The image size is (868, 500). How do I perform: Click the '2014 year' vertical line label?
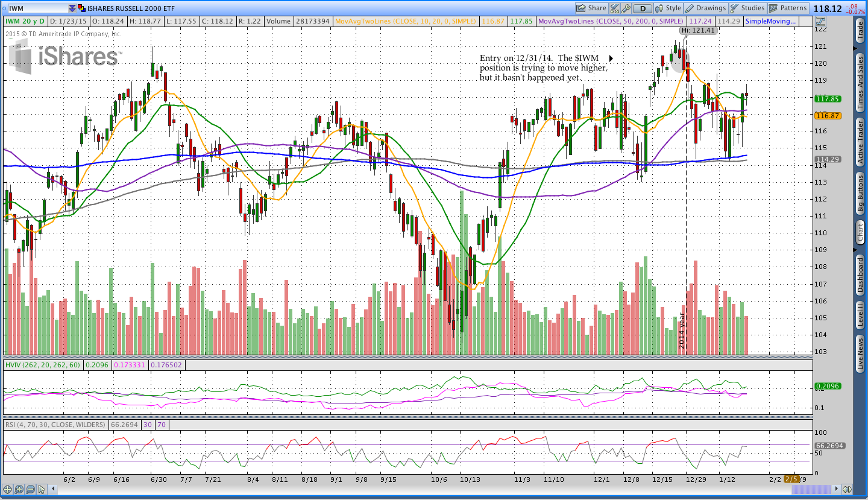682,332
